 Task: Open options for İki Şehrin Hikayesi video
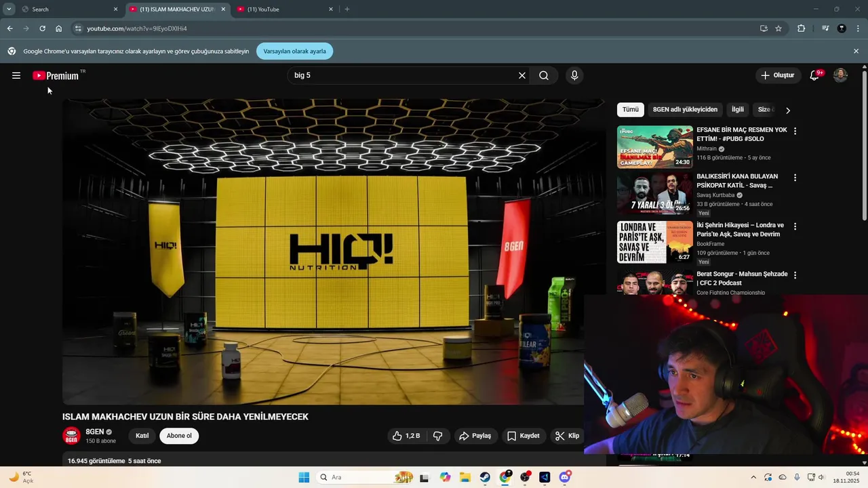795,226
